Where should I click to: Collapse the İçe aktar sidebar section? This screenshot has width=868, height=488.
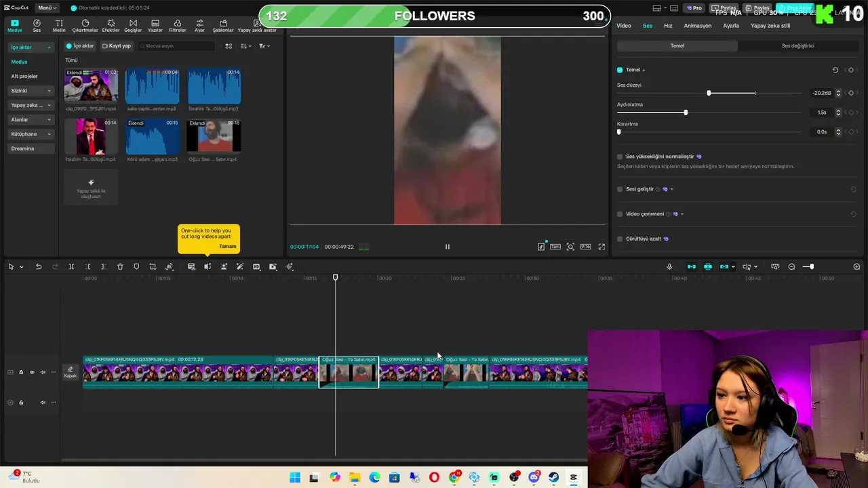(x=31, y=47)
